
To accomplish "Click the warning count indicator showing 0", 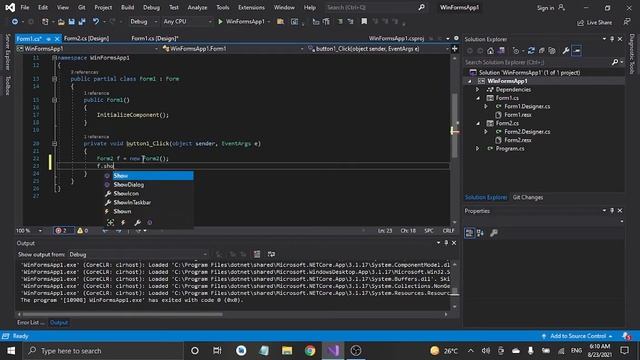I will point(83,231).
